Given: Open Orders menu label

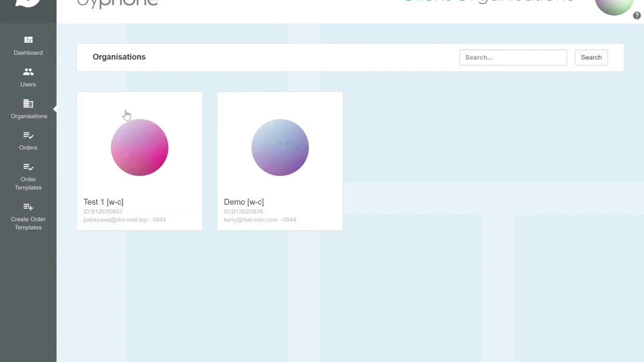Looking at the screenshot, I should [x=28, y=148].
